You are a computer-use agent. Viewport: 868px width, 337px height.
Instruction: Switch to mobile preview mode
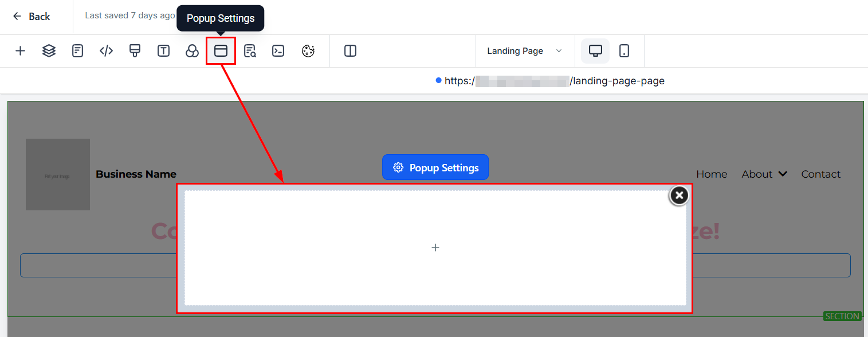pyautogui.click(x=624, y=51)
